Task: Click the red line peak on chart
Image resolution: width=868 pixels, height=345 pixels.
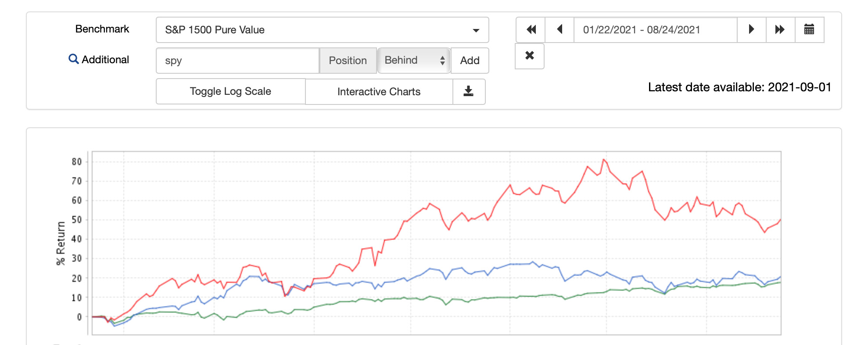Action: pos(604,159)
